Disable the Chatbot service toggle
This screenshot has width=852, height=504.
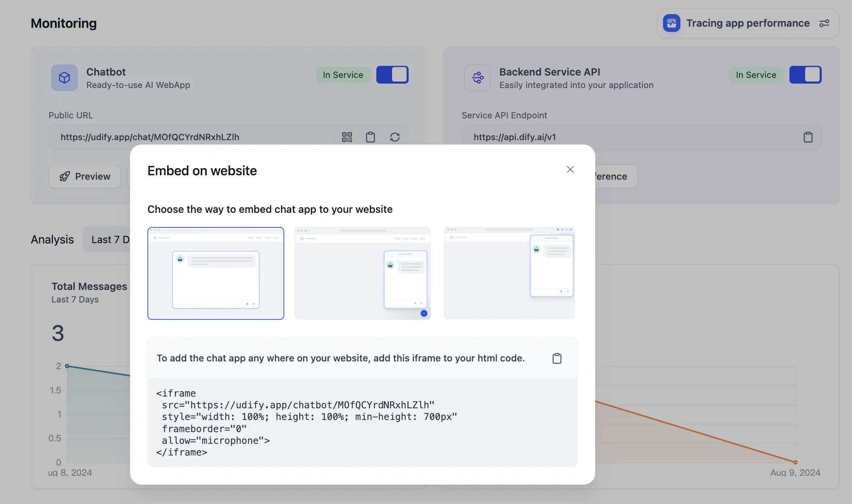click(392, 75)
